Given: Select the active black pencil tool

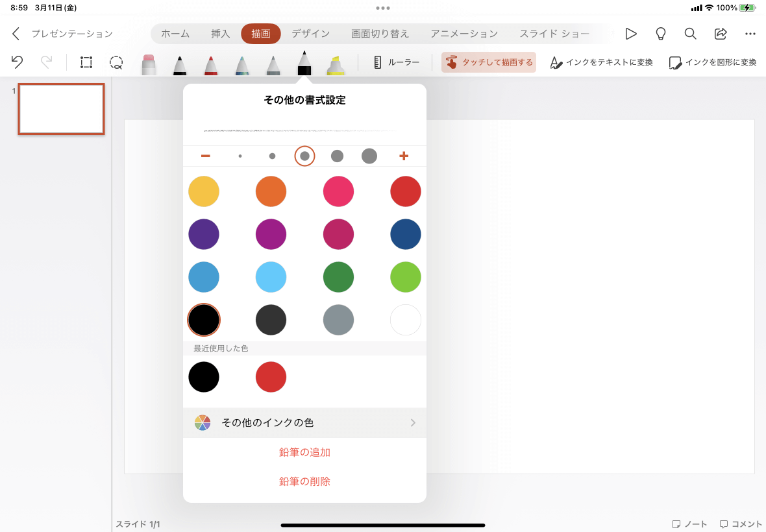Looking at the screenshot, I should pyautogui.click(x=304, y=62).
